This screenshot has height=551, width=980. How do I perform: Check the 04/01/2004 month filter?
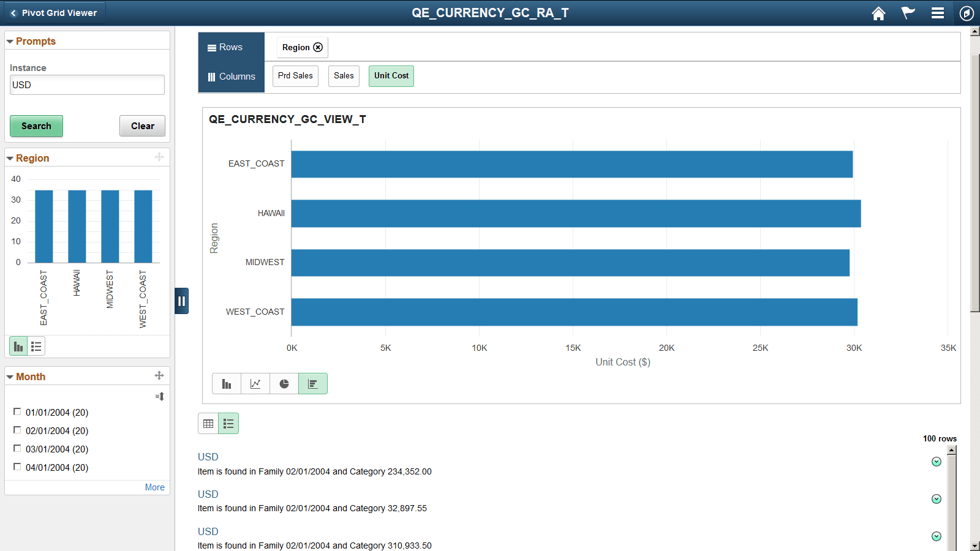(17, 467)
